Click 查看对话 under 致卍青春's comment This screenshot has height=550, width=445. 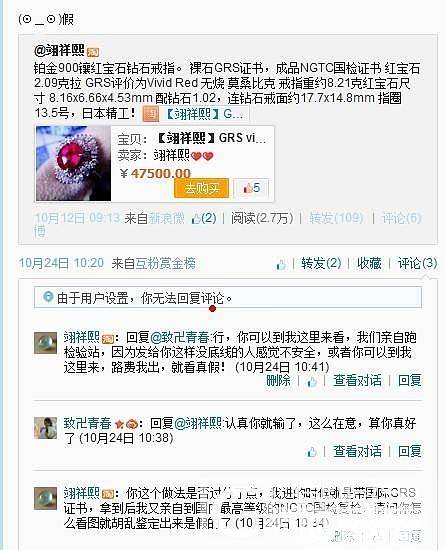(x=357, y=451)
